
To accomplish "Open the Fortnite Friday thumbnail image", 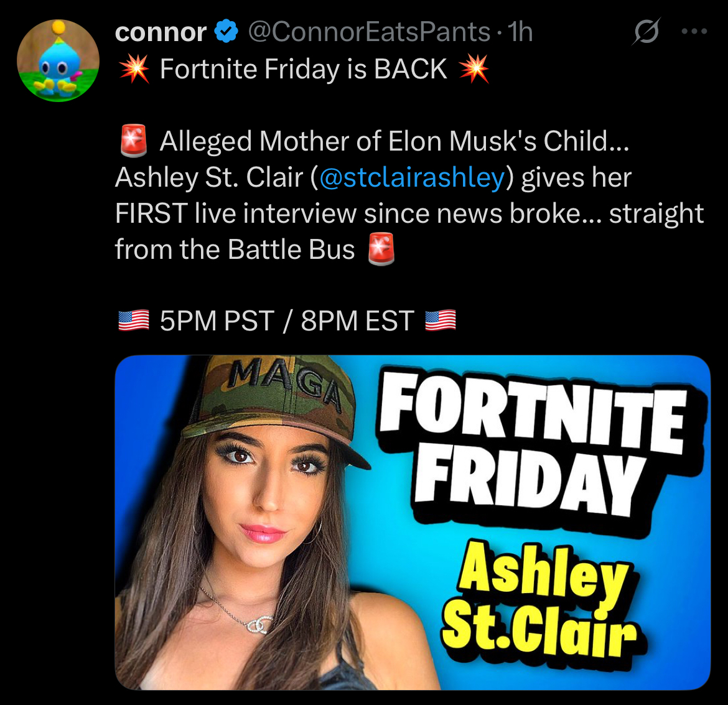I will [x=413, y=521].
